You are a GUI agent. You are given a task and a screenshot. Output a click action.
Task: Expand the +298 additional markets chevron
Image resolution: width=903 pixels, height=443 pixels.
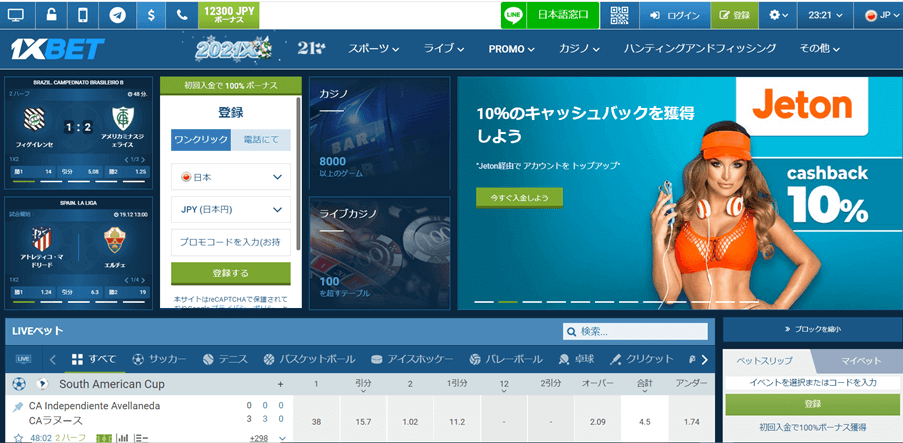coord(282,438)
